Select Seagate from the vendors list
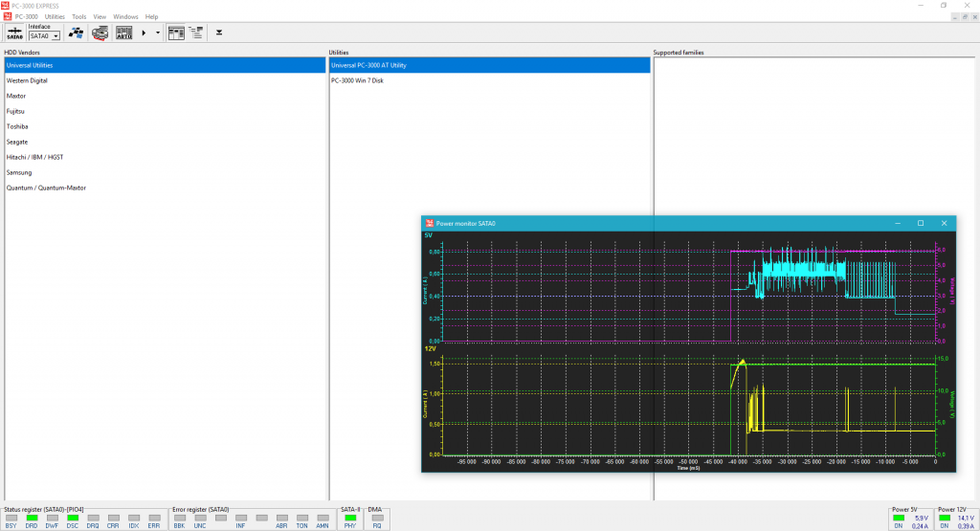The width and height of the screenshot is (980, 531). coord(17,142)
